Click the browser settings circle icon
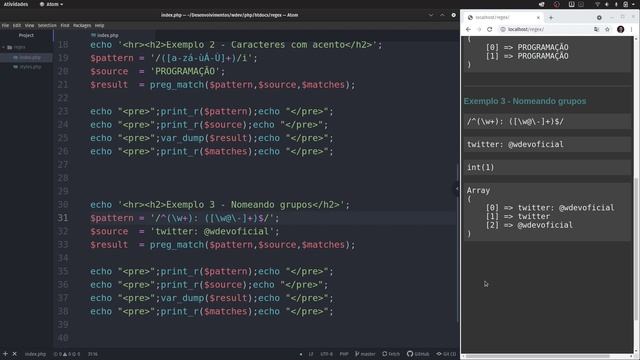640x360 pixels. 599,18
